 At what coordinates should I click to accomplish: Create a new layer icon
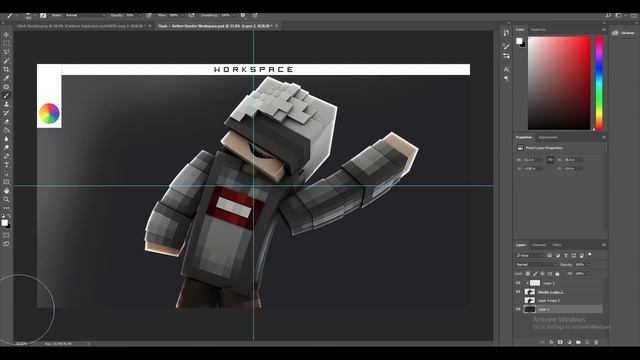pos(587,342)
